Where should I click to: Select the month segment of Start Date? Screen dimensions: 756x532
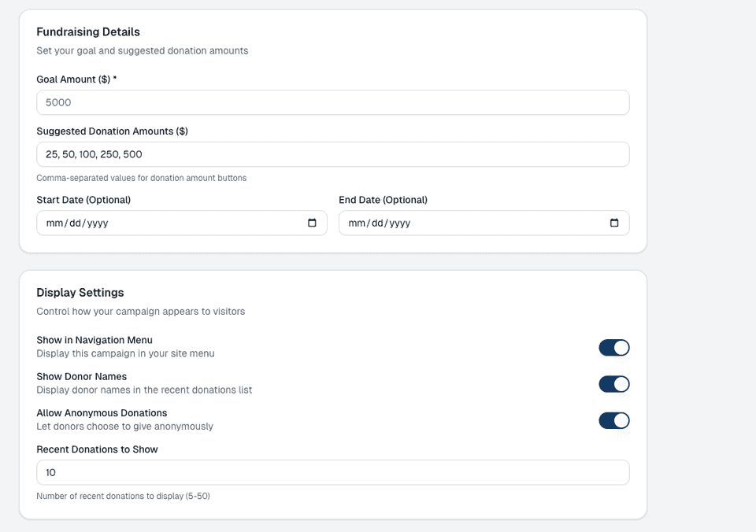54,224
